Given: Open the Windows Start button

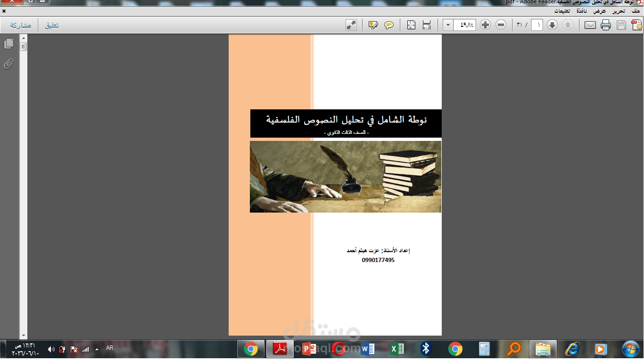Looking at the screenshot, I should tap(630, 349).
